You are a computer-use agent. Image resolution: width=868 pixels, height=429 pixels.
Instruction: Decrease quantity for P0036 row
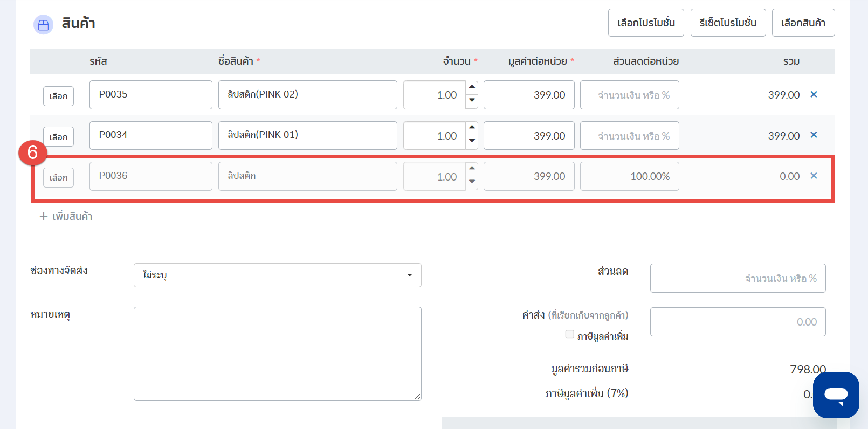coord(472,183)
